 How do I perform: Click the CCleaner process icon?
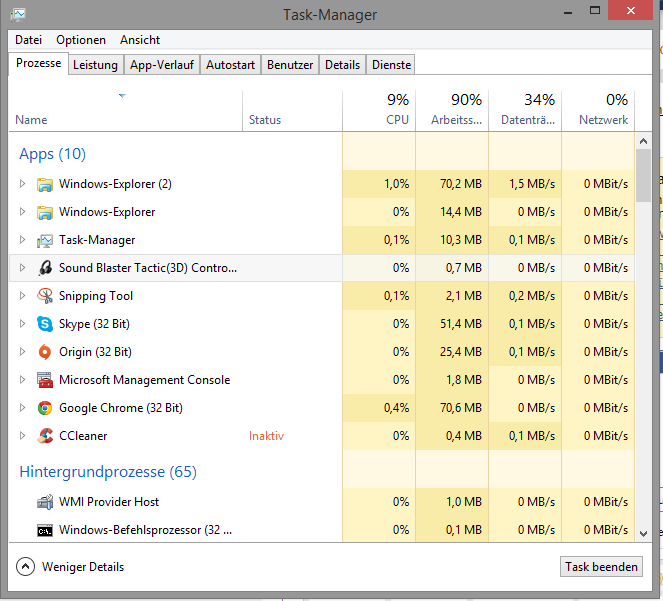[44, 436]
